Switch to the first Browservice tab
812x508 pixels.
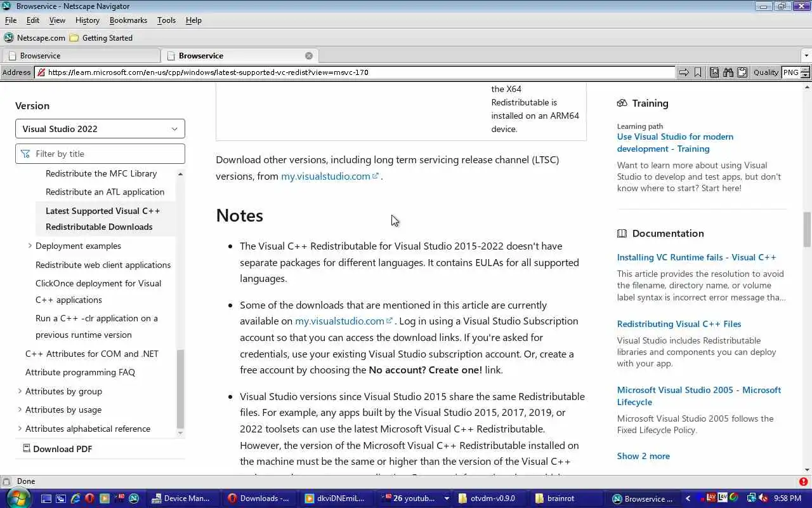[81, 56]
